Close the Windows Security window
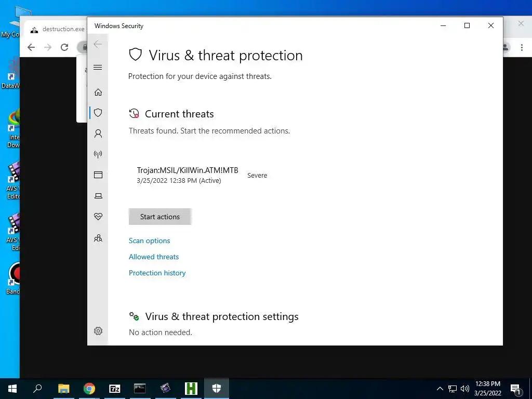This screenshot has height=399, width=532. point(490,25)
